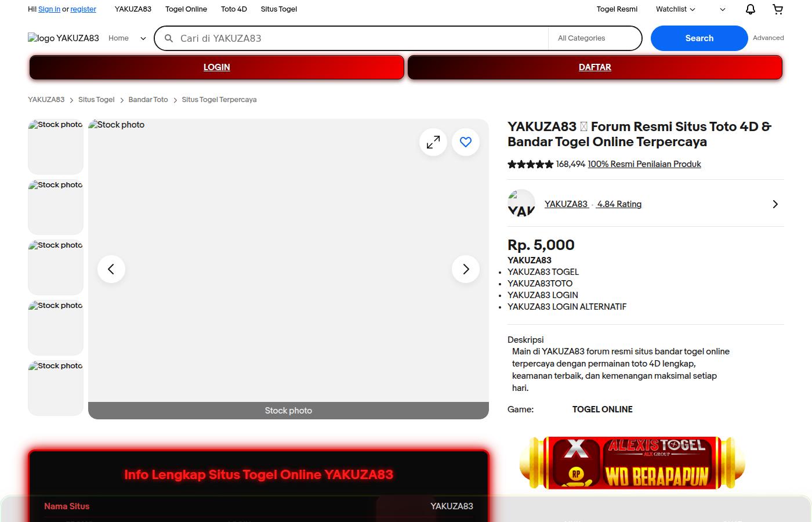
Task: Open 100% Resmi Penilaian Produk link
Action: click(x=644, y=164)
